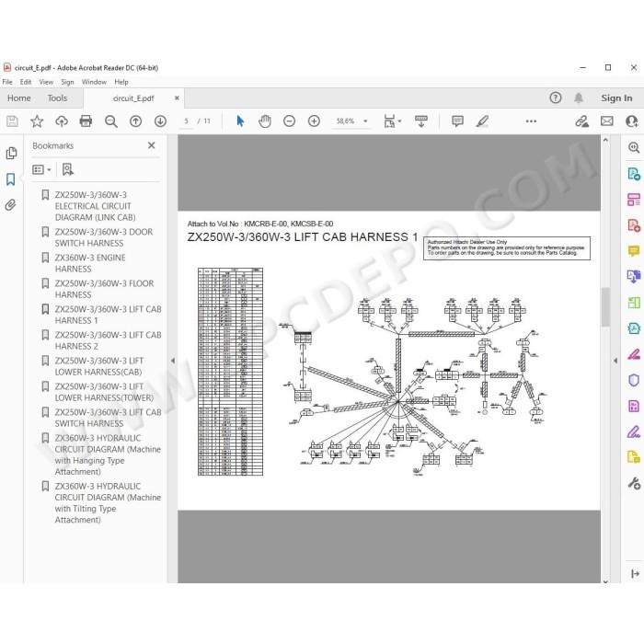The image size is (644, 644).
Task: Click the page number field
Action: click(186, 121)
